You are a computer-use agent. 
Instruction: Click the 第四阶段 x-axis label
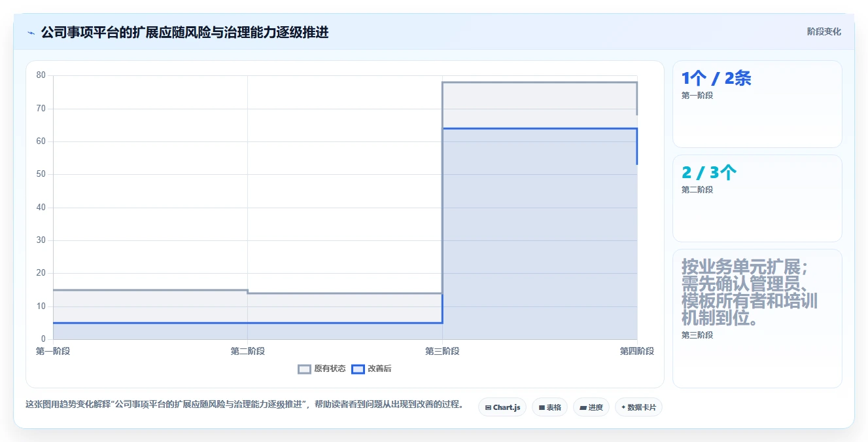[637, 351]
